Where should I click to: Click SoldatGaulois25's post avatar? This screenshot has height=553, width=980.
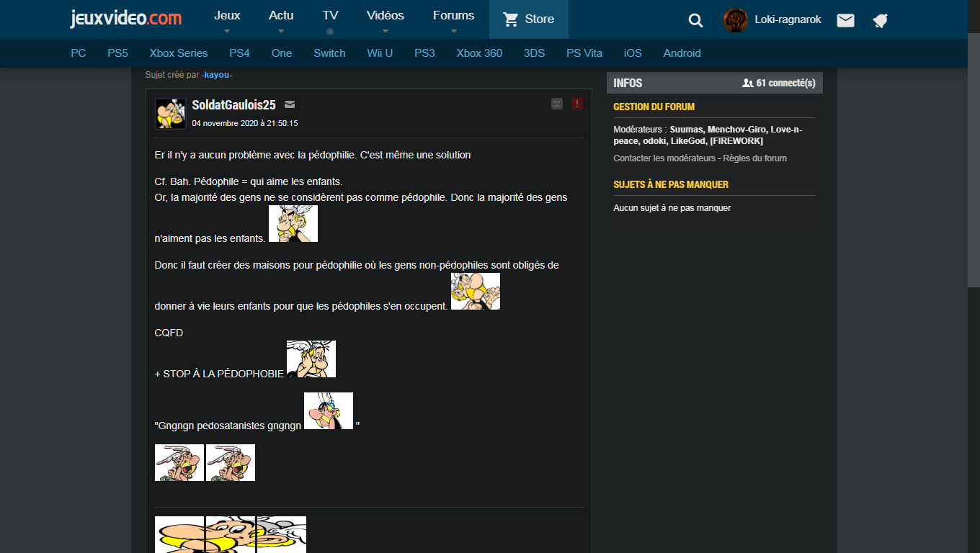[x=171, y=114]
